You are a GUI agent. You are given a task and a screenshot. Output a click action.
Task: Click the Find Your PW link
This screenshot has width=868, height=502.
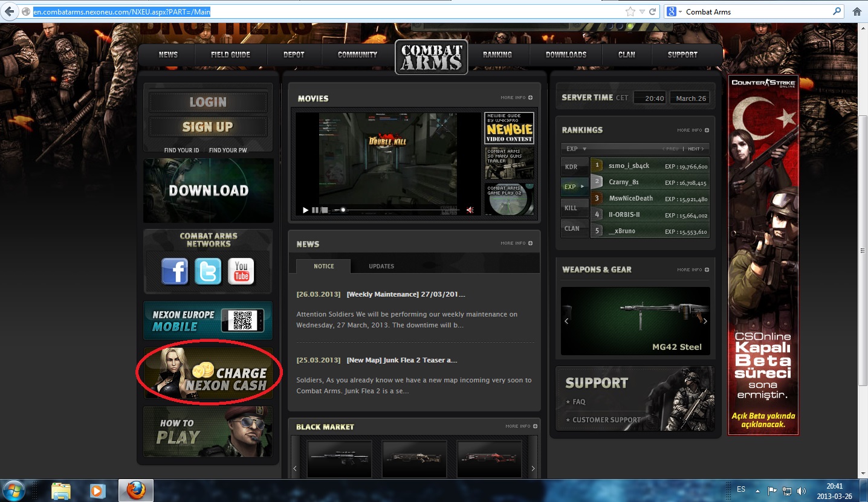coord(228,150)
